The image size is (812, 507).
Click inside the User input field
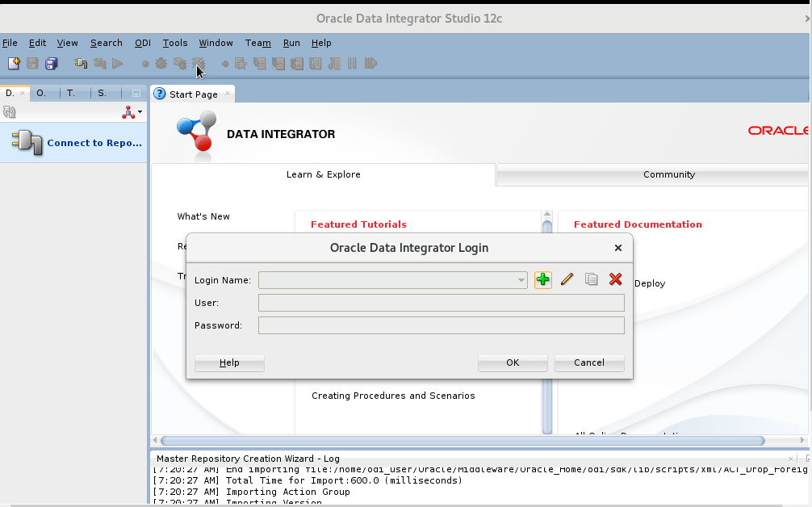coord(440,302)
